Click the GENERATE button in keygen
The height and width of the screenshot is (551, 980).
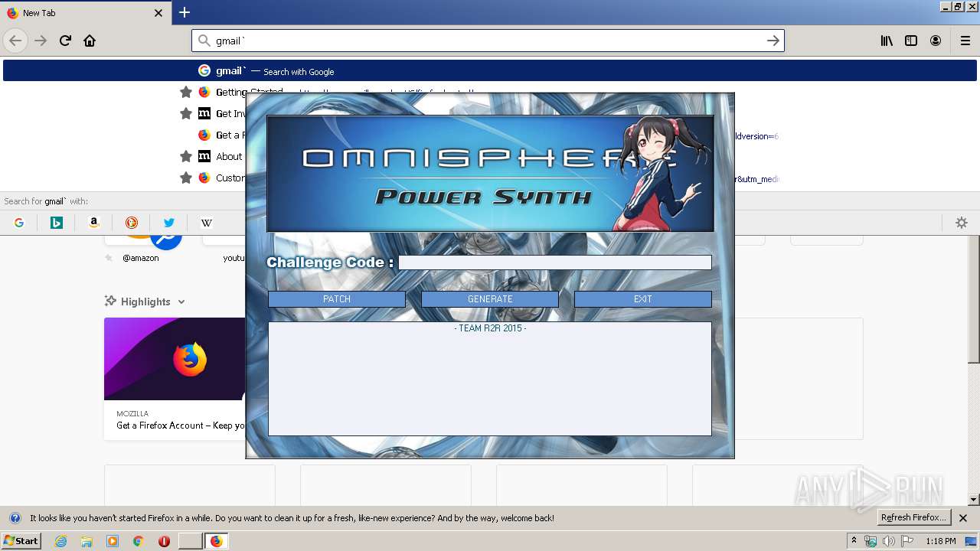(490, 299)
